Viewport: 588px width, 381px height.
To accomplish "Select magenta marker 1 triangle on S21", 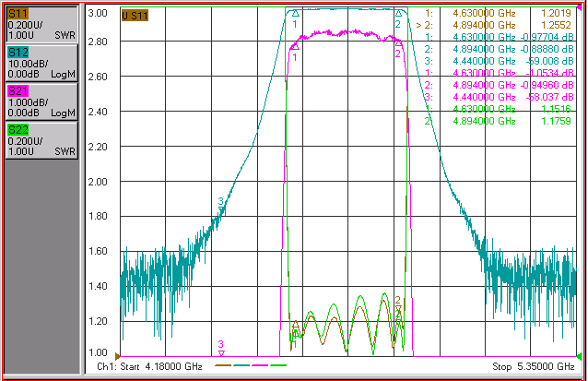I will [x=296, y=47].
